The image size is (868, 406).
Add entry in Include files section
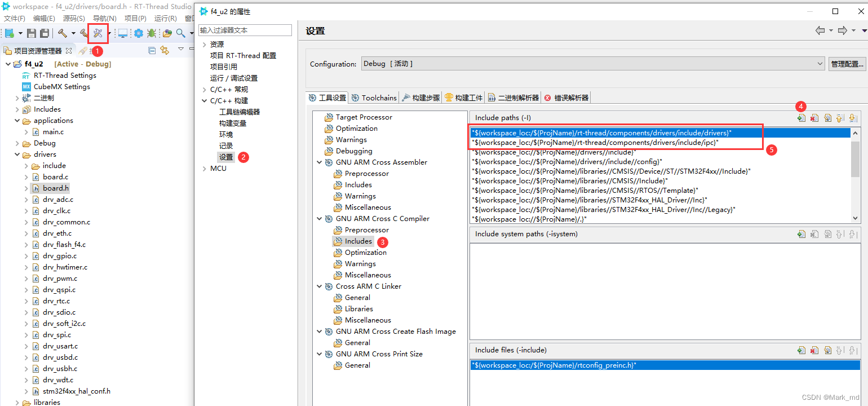pyautogui.click(x=801, y=350)
